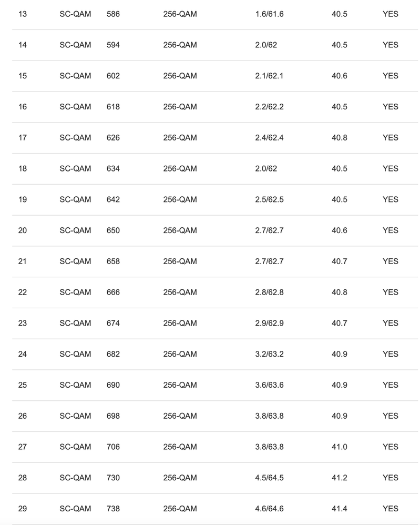Select the 2.5/62.5 power value
420x525 pixels.
click(x=269, y=199)
